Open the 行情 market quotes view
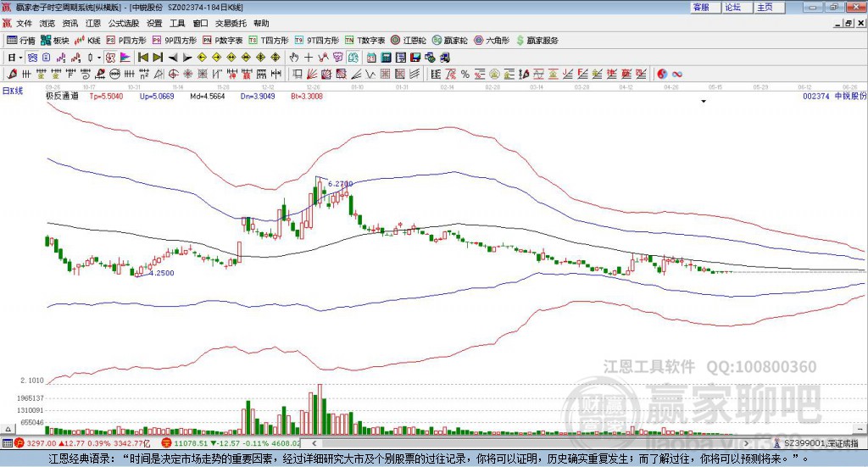Image resolution: width=868 pixels, height=467 pixels. tap(20, 41)
